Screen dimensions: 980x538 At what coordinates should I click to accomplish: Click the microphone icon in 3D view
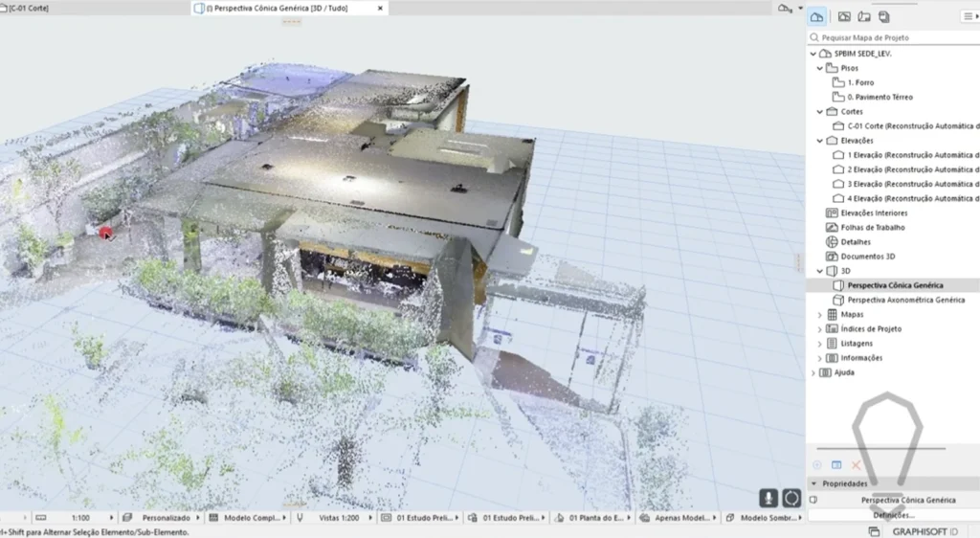point(768,498)
